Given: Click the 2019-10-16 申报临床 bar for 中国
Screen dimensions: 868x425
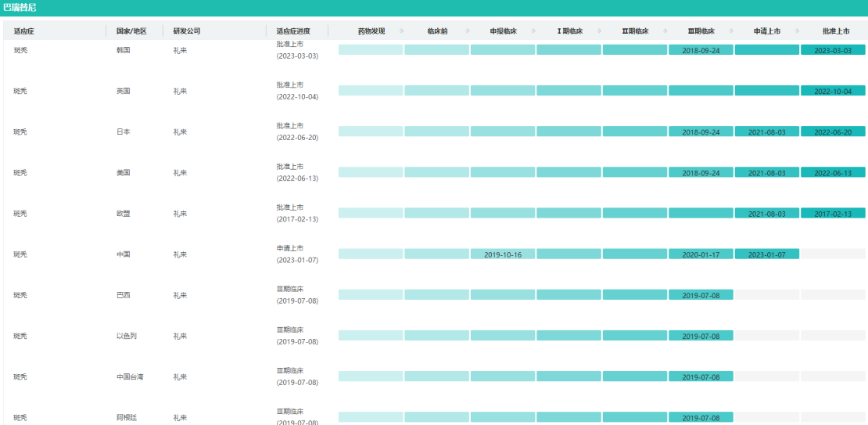Looking at the screenshot, I should (x=503, y=254).
